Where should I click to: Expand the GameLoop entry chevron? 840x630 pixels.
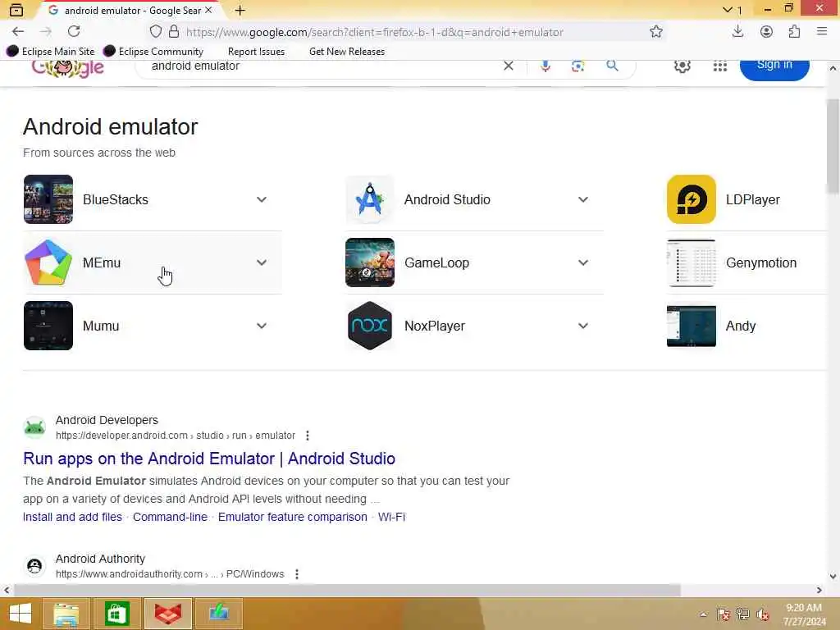click(583, 263)
